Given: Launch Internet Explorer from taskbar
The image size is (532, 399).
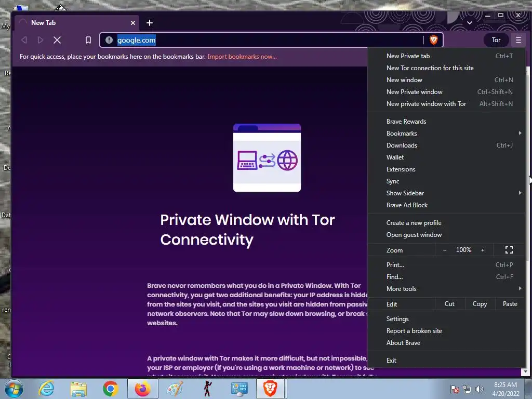Looking at the screenshot, I should click(x=46, y=389).
